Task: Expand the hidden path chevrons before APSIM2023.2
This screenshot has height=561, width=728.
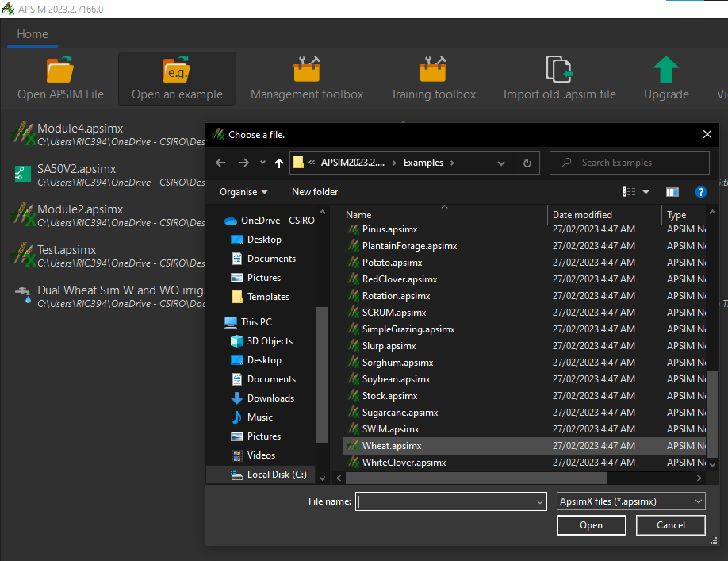Action: pyautogui.click(x=312, y=163)
